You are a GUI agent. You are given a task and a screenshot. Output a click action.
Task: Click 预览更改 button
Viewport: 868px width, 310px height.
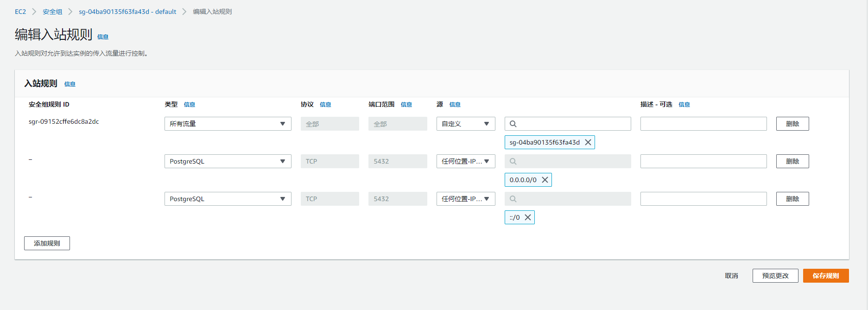click(775, 276)
